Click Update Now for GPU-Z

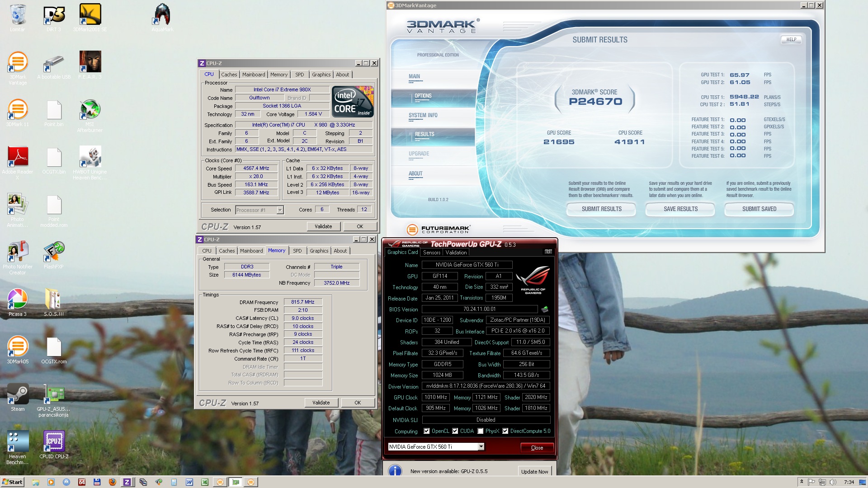click(534, 471)
